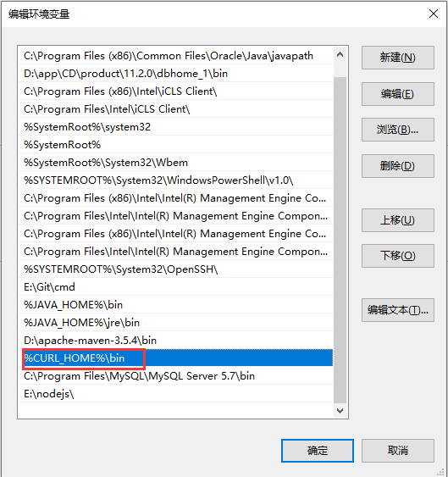Select C:\Program Files (x86)\Intel\iCLS Client\ row
This screenshot has width=448, height=477.
[x=175, y=92]
